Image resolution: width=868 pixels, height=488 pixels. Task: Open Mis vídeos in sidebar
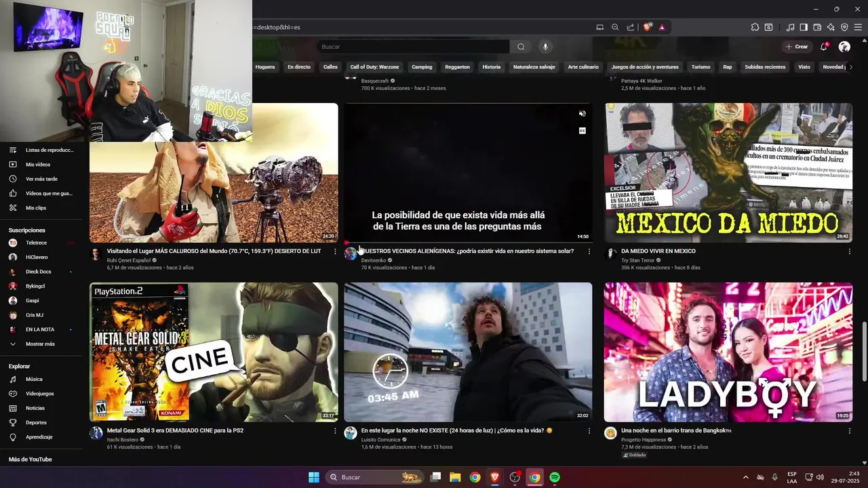[x=38, y=165]
